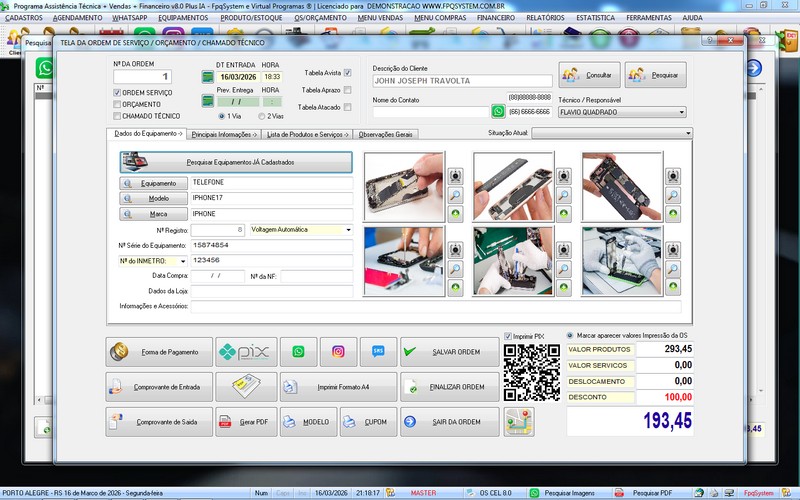Expand the Técnico / Responsável dropdown
The height and width of the screenshot is (500, 800).
[x=681, y=113]
